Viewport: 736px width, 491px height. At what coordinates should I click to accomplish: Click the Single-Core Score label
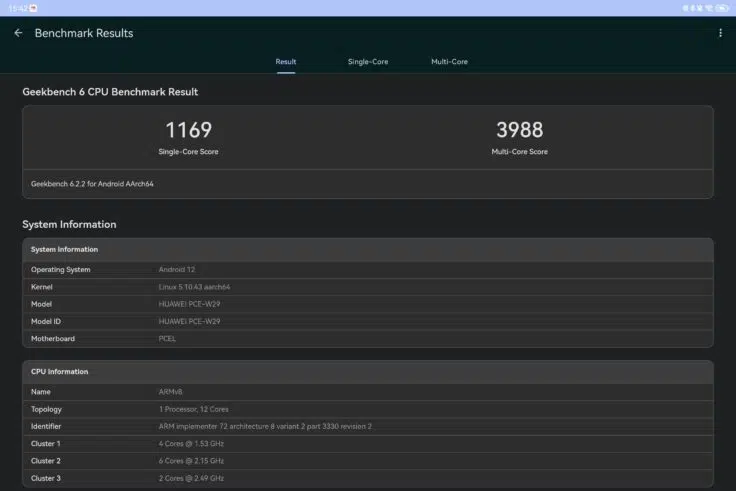(x=188, y=152)
